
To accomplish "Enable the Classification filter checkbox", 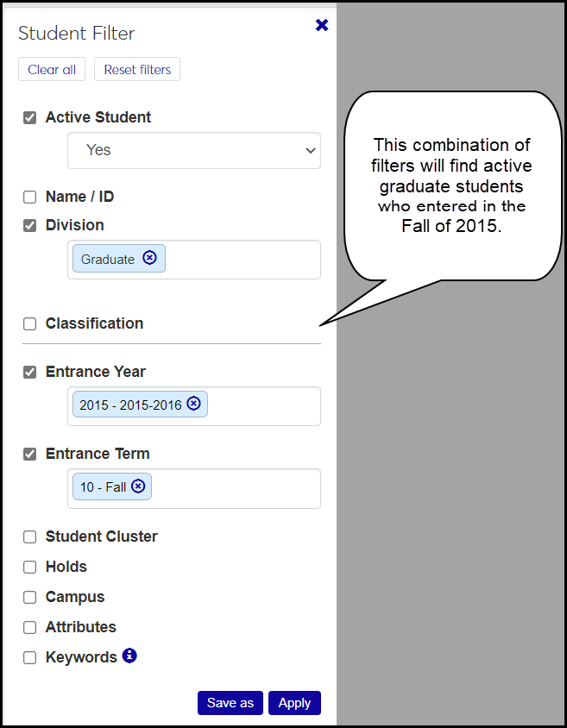I will click(x=30, y=323).
